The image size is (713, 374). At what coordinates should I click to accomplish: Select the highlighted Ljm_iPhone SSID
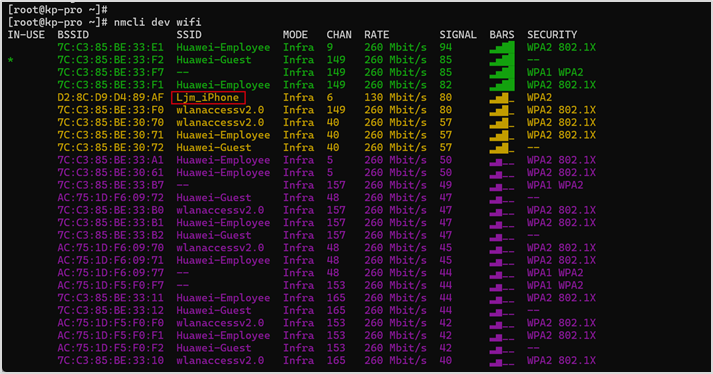tap(208, 97)
